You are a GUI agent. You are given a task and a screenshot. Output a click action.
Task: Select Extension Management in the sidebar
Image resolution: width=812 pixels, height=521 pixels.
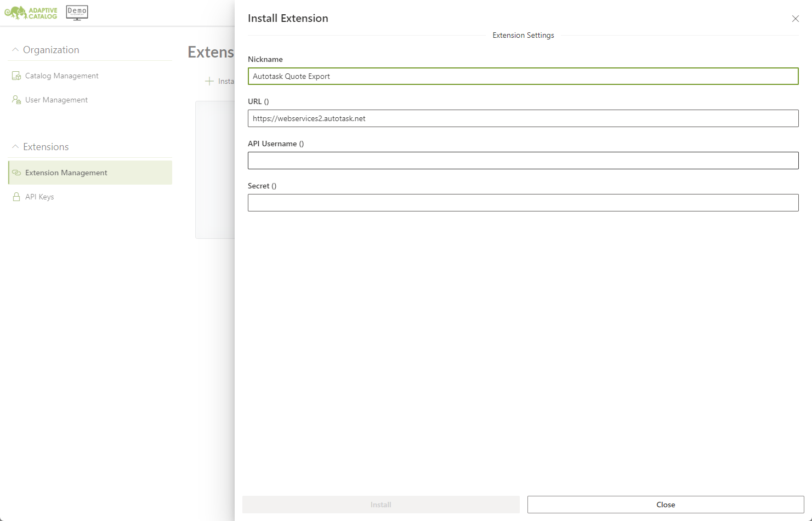tap(90, 173)
